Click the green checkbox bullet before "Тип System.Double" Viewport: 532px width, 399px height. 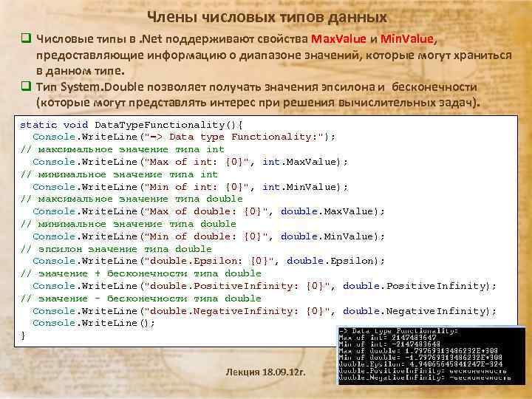26,86
